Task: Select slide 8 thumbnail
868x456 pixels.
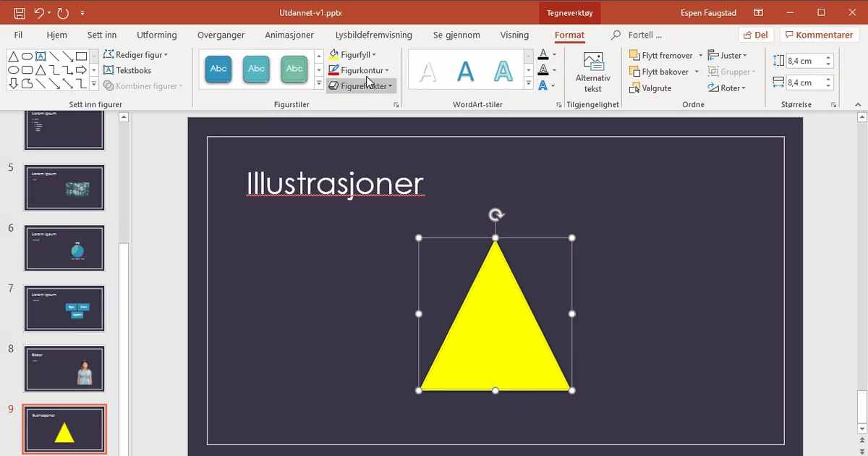Action: [64, 368]
